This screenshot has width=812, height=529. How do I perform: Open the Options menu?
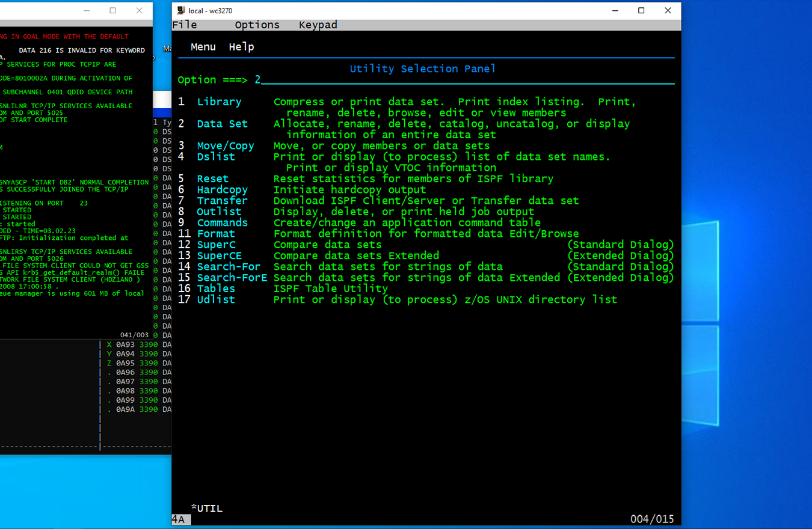coord(257,25)
